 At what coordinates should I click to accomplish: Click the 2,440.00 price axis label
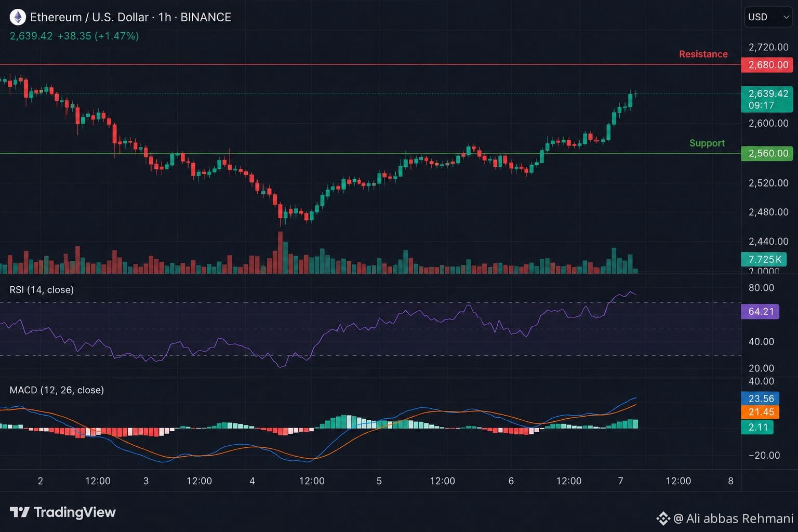click(x=768, y=241)
